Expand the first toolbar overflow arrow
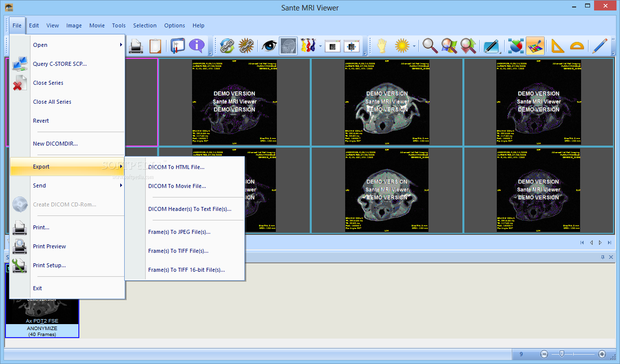Screen dimensions: 620x364 (210, 53)
